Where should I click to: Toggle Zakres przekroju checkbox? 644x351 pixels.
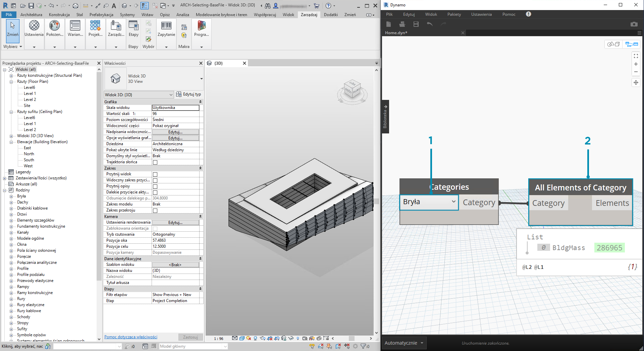[x=155, y=211]
